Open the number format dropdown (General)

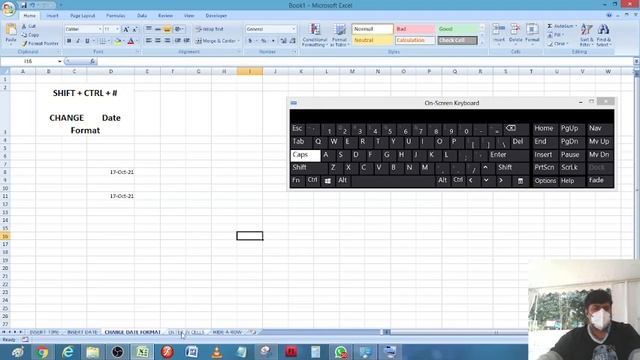(x=293, y=29)
